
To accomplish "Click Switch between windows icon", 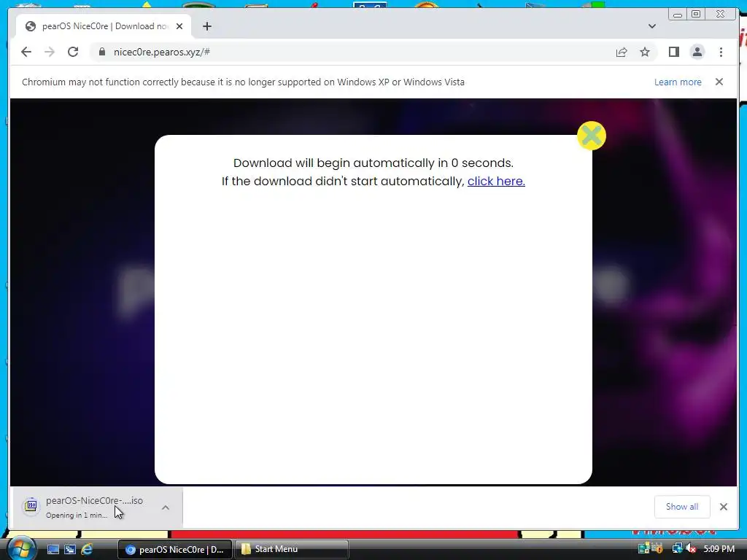I will pos(70,549).
